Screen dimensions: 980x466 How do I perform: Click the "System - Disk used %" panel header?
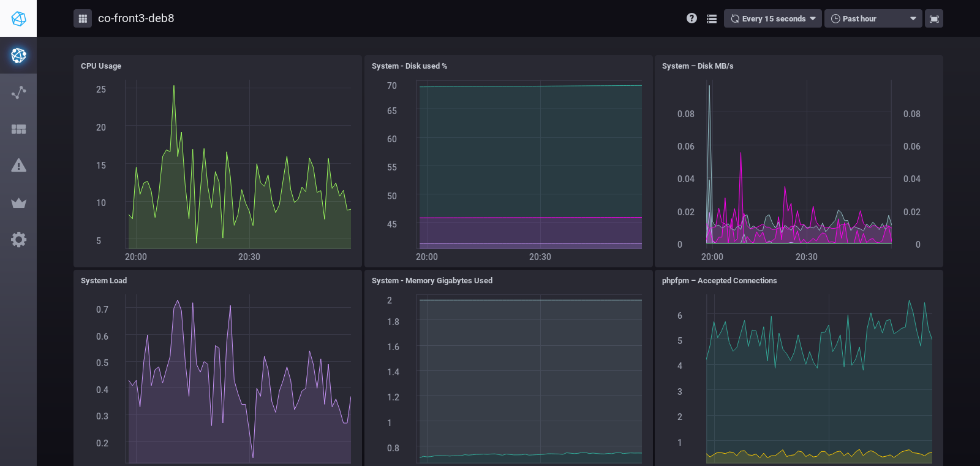click(x=409, y=66)
